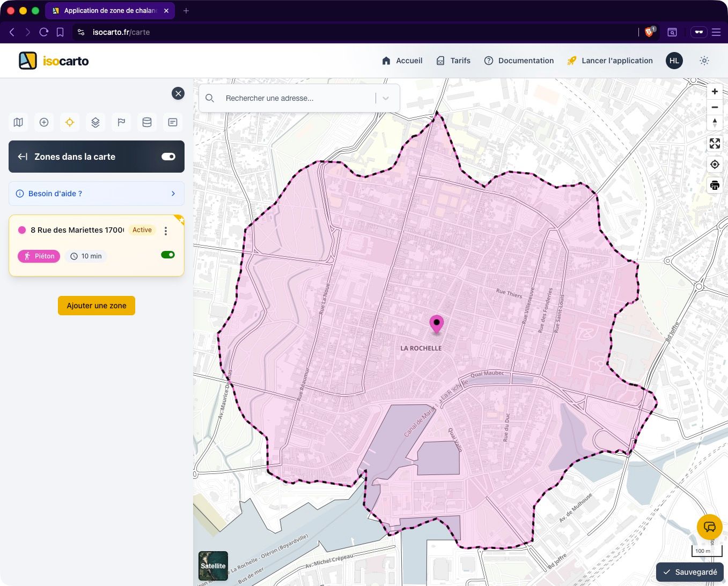The width and height of the screenshot is (728, 586).
Task: Disable the 8 Rue des Mariettes zone
Action: 168,255
